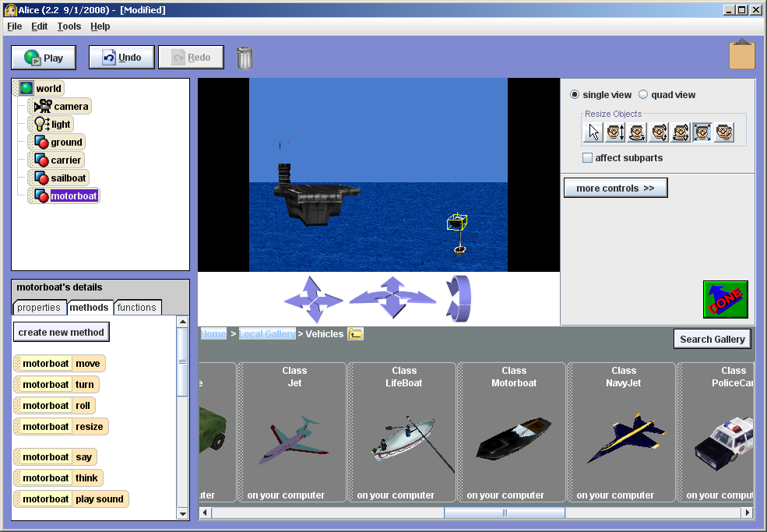Click the motorboat turn method tile
The height and width of the screenshot is (532, 767).
57,385
